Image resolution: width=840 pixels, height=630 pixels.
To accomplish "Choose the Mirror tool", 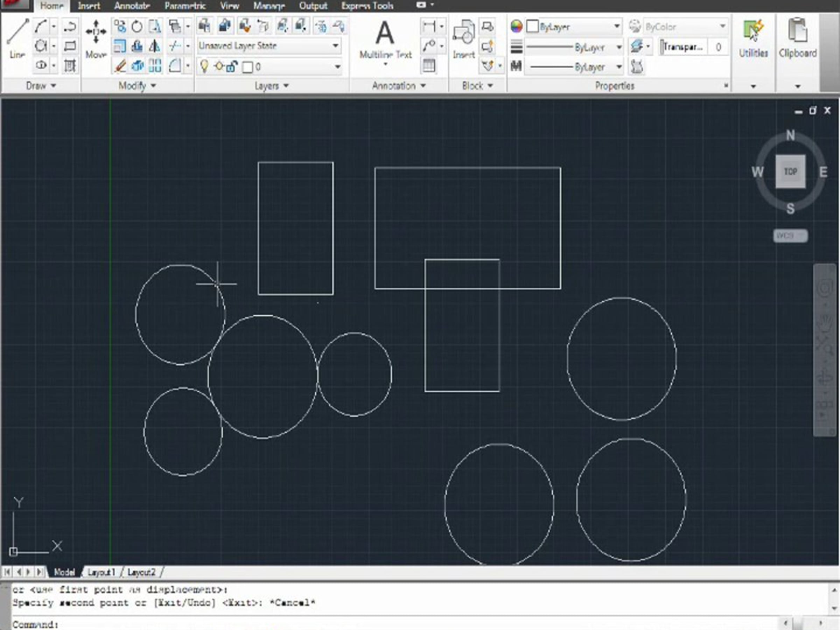I will [x=154, y=46].
